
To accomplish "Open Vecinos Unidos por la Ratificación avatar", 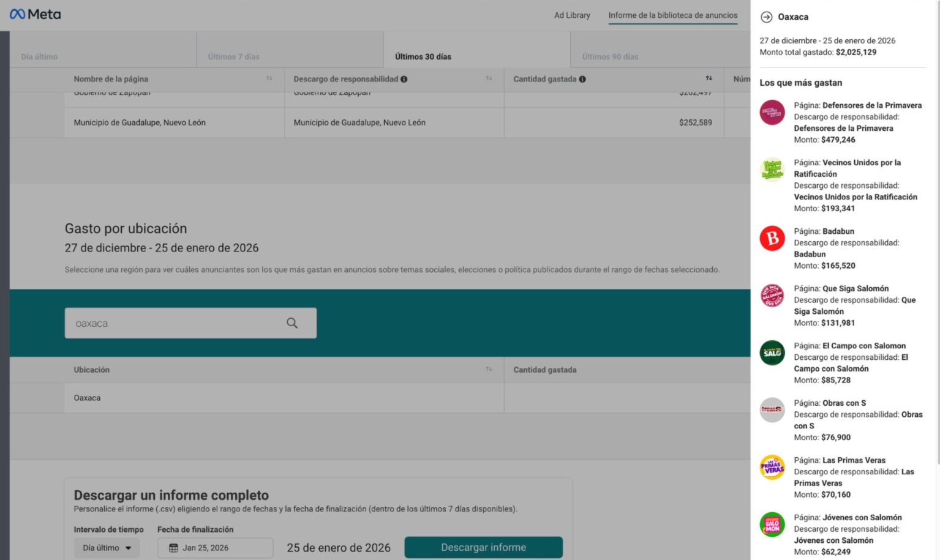I will [x=772, y=170].
